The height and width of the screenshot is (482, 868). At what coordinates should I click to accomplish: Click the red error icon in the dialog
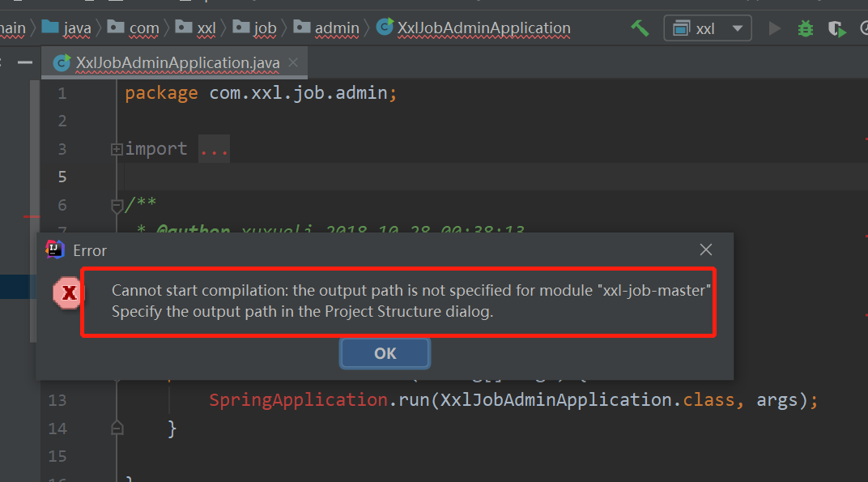click(68, 293)
